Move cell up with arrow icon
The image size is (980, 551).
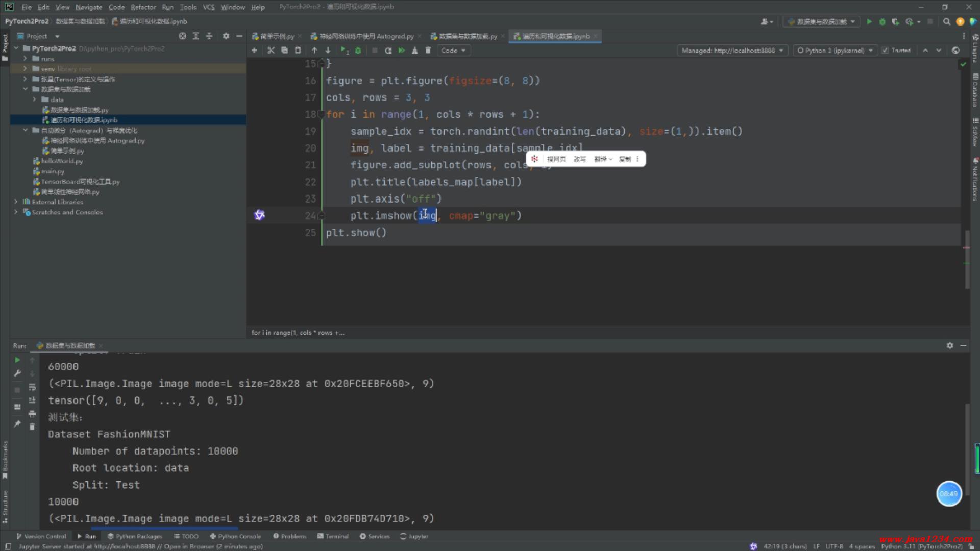[x=314, y=51]
